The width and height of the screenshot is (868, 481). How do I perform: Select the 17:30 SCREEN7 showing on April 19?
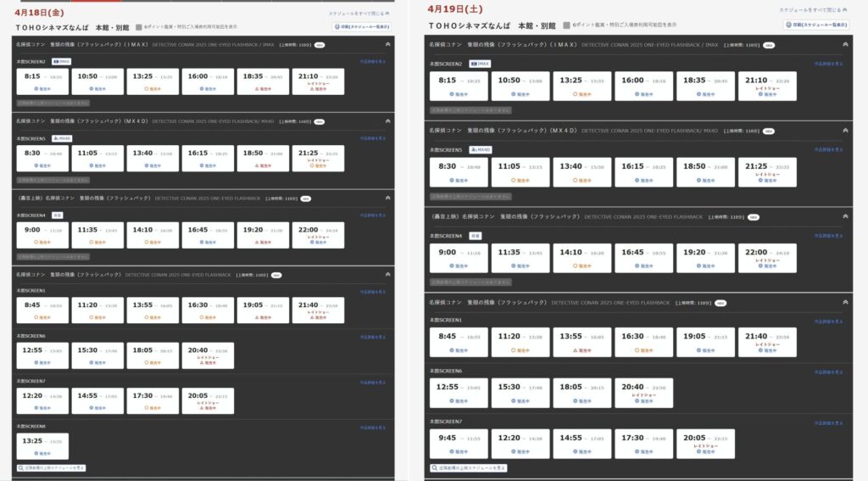[x=644, y=444]
